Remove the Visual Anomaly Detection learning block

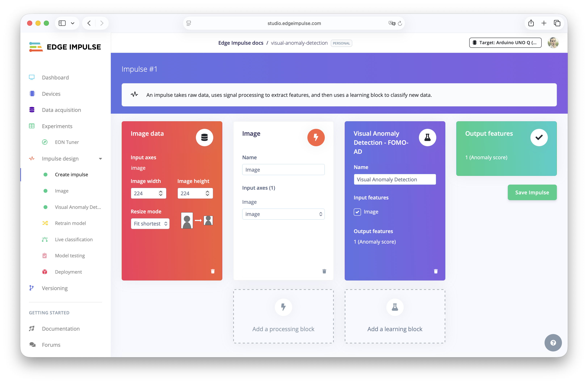click(436, 271)
